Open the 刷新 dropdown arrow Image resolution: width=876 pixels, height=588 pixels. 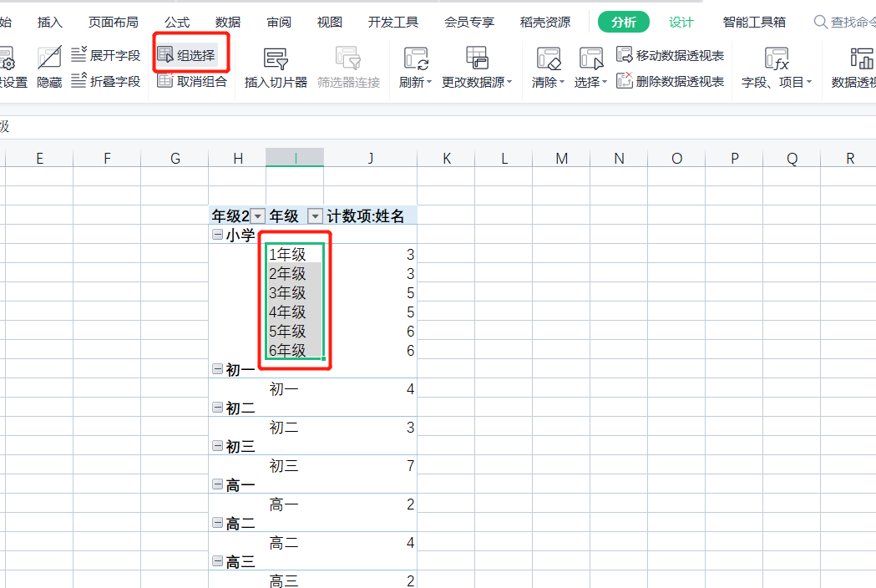pos(429,82)
